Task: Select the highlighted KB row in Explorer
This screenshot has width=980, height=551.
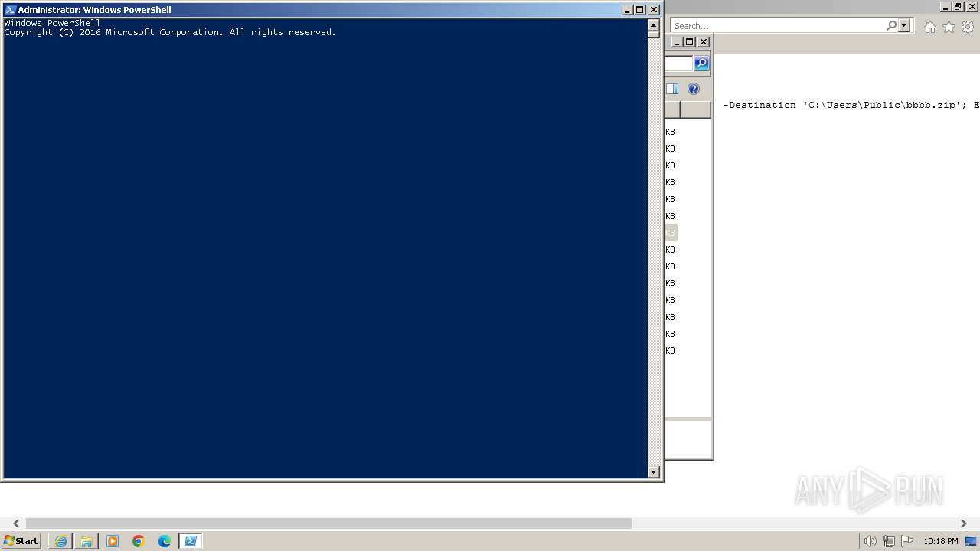Action: (671, 233)
